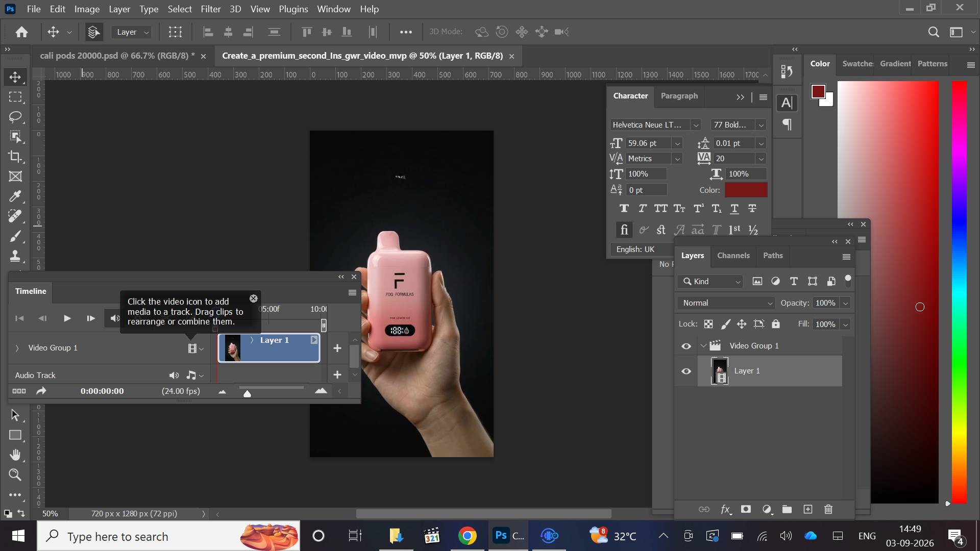
Task: Select the Layer 1 clip in timeline
Action: (x=269, y=348)
